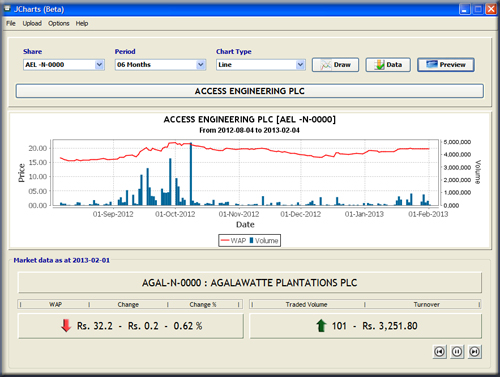Minimize the JCharts window
This screenshot has width=500, height=377.
pyautogui.click(x=464, y=9)
